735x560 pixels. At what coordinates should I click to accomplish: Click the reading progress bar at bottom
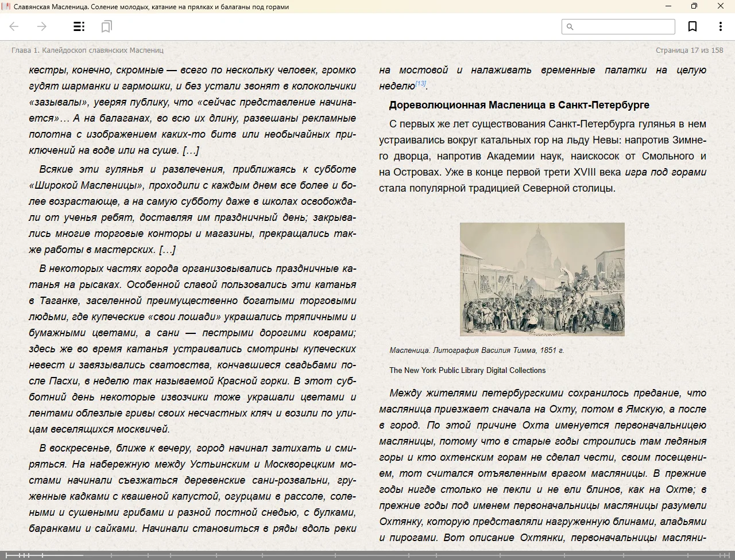[367, 555]
